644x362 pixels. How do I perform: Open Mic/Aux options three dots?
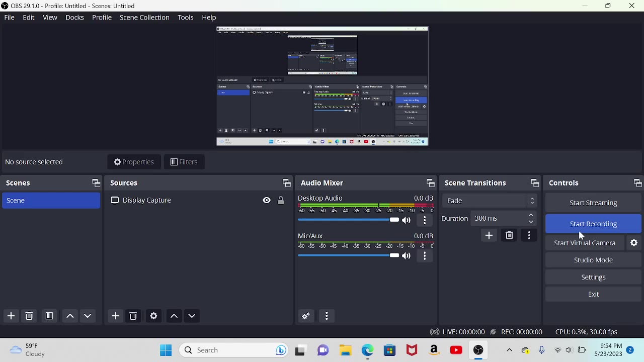click(425, 256)
